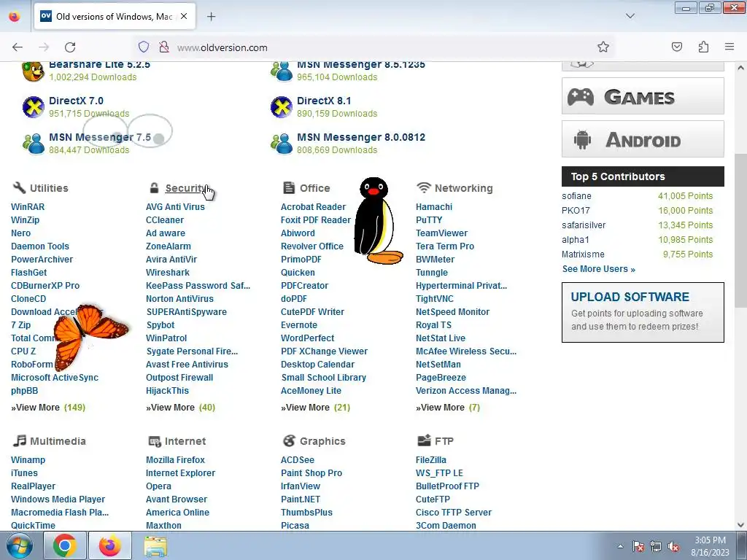Open the Mozilla Firefox link
The image size is (747, 560).
tap(175, 460)
